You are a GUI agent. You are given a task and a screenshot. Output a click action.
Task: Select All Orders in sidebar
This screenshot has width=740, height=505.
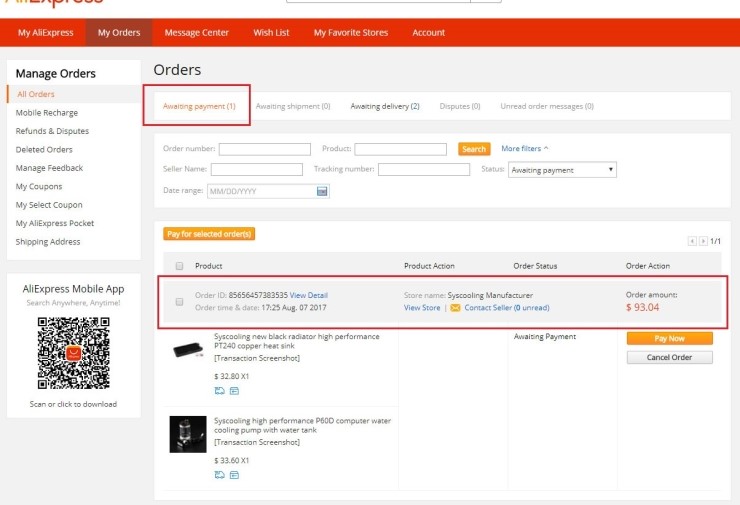pos(36,94)
